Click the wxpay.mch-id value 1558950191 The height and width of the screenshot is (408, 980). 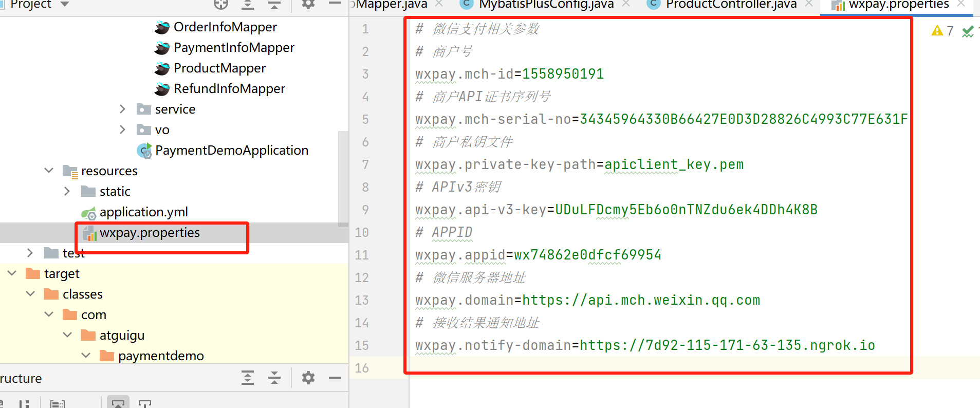[563, 74]
